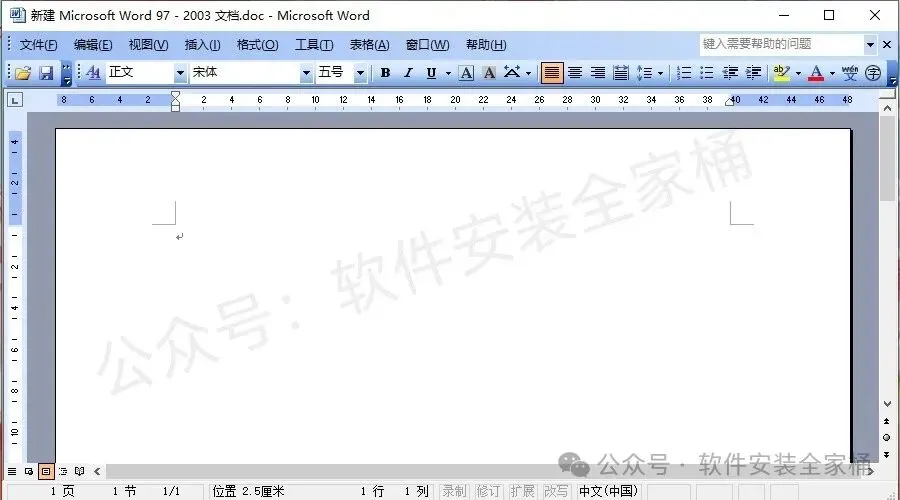Screen dimensions: 900x500
Task: Open highlight color dropdown arrow
Action: click(798, 73)
